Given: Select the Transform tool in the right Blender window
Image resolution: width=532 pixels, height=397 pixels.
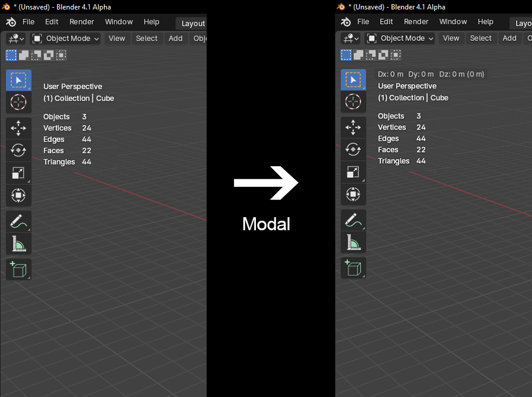Looking at the screenshot, I should click(x=353, y=194).
